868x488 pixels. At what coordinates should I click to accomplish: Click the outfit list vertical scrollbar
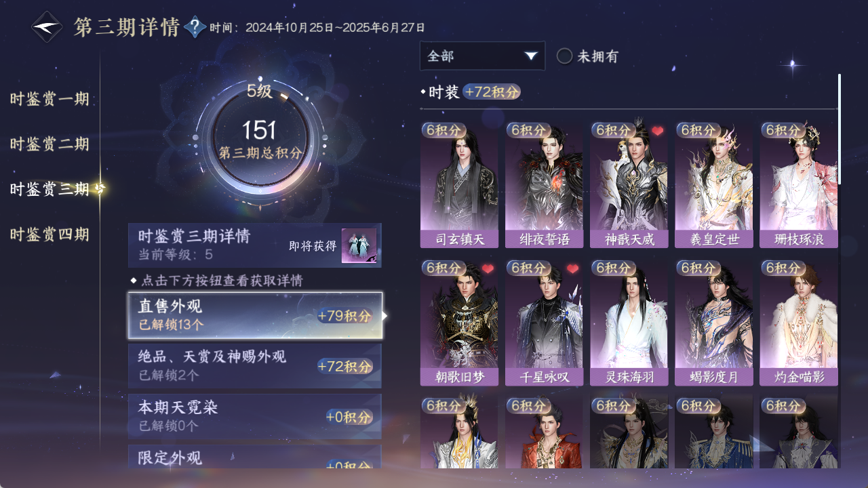pos(840,129)
